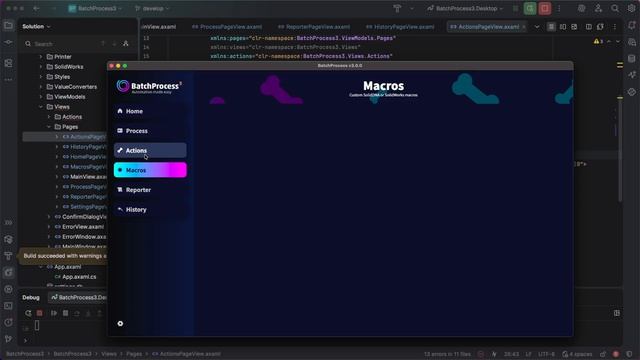Screen dimensions: 640x360
Task: Open the build hammer icon
Action: pos(397,8)
